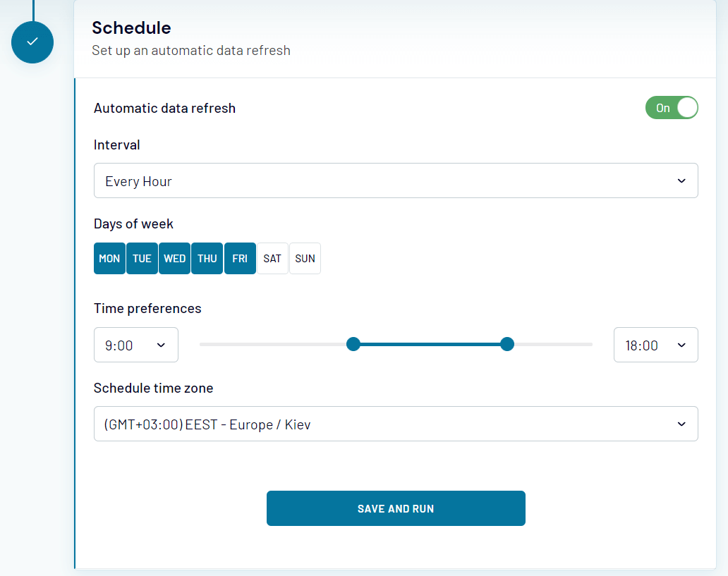Deselect the TUE day button
Image resolution: width=728 pixels, height=576 pixels.
(x=142, y=259)
